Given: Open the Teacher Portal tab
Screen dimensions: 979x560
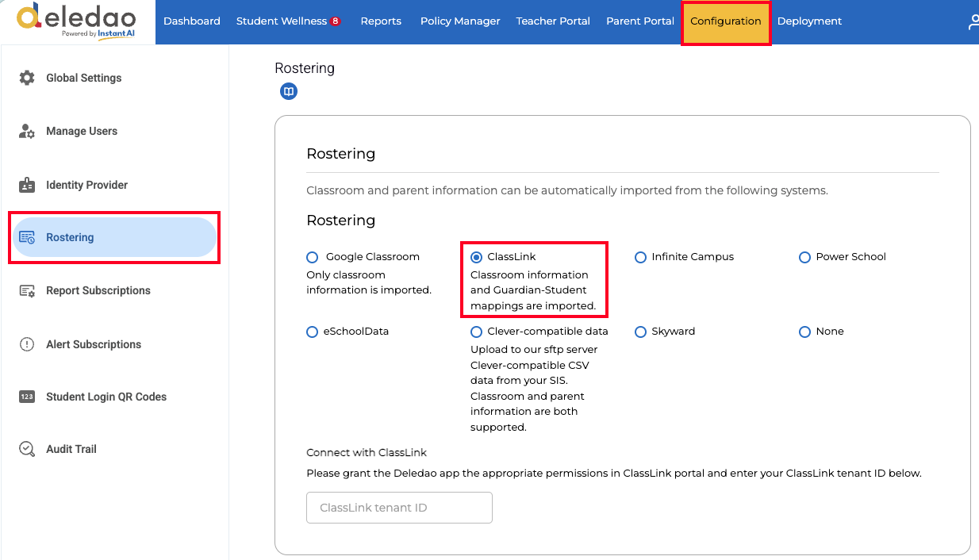Looking at the screenshot, I should 553,21.
